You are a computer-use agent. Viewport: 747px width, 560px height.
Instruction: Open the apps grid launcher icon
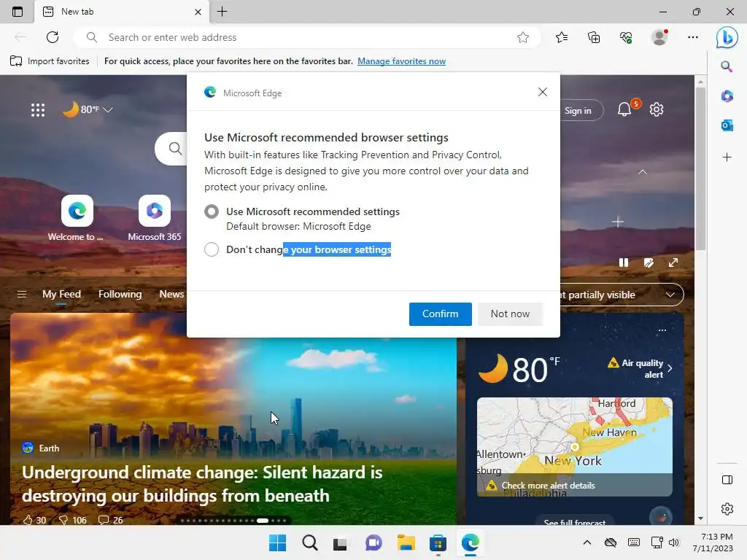(38, 110)
